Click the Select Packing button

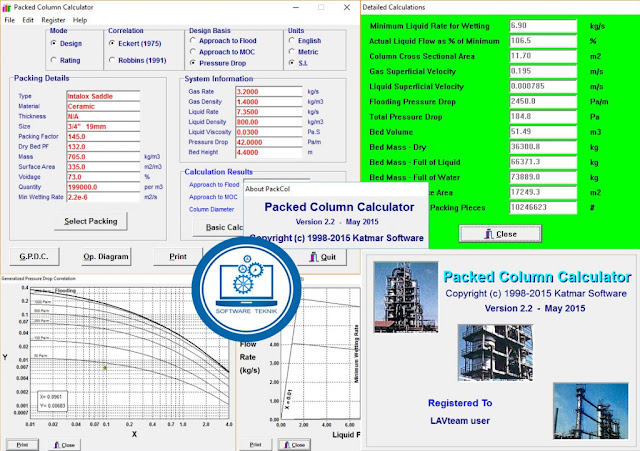point(91,221)
